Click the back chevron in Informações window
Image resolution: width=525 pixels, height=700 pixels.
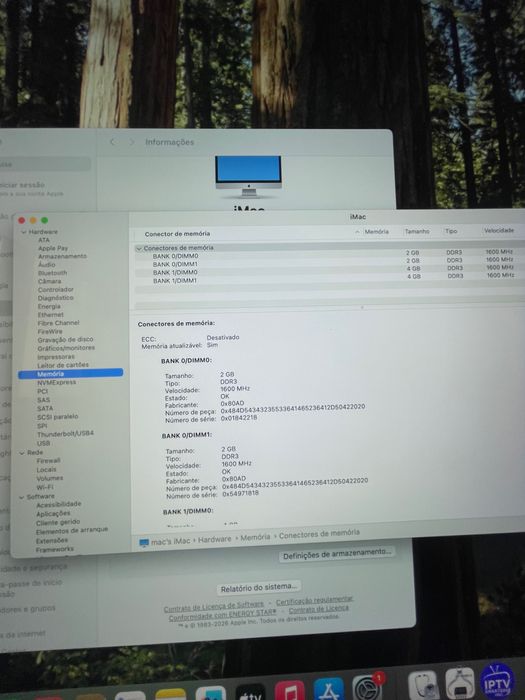pyautogui.click(x=112, y=142)
